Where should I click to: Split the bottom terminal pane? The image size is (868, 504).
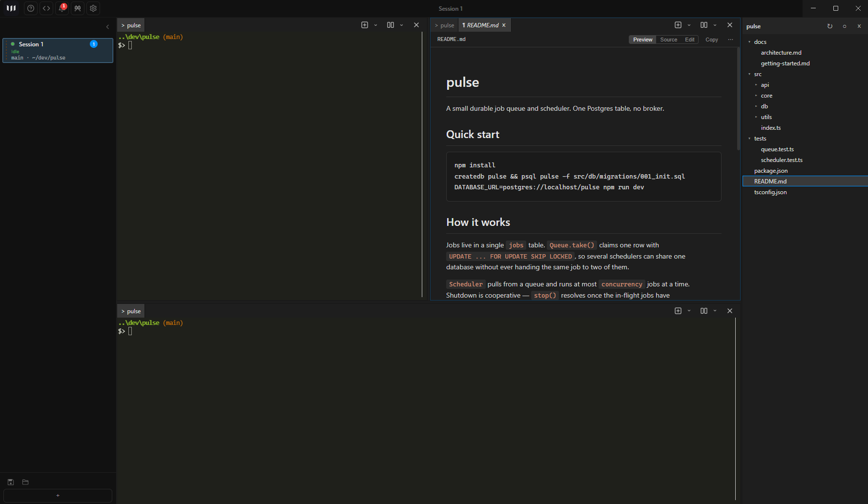coord(704,311)
